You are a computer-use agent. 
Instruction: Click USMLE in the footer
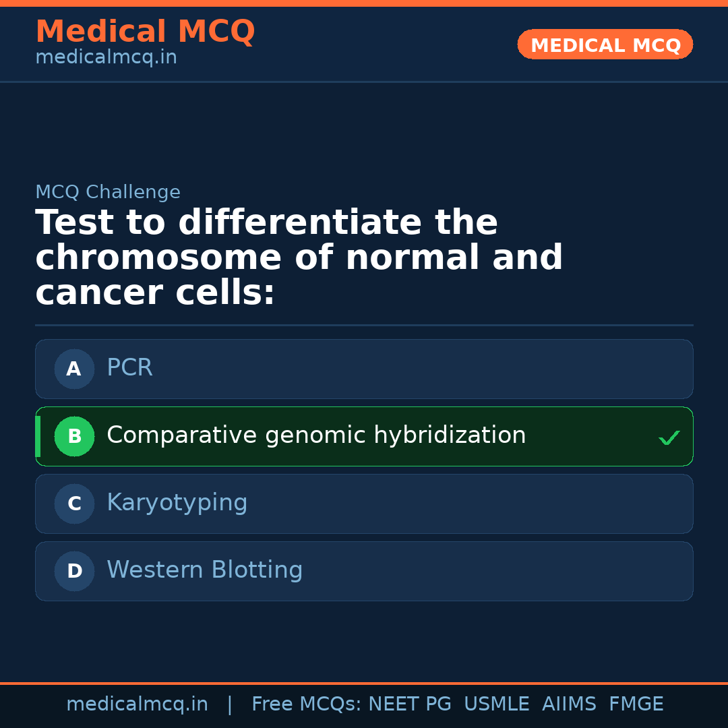[x=496, y=704]
